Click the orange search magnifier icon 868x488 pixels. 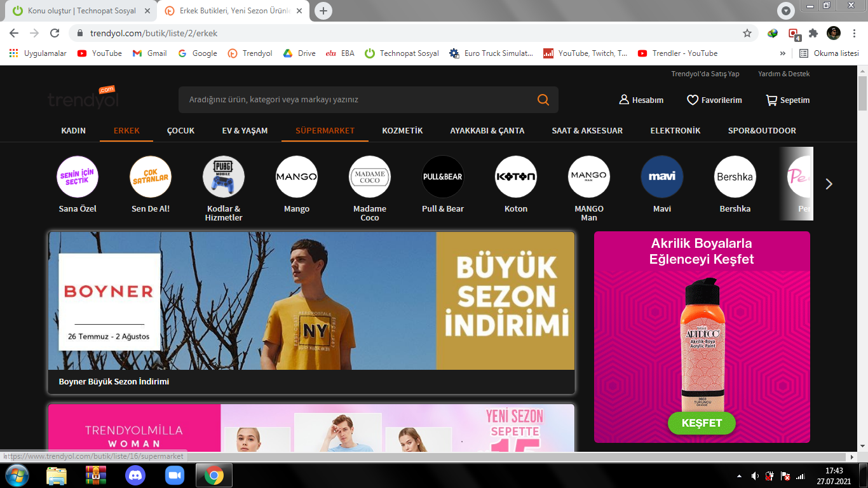[543, 100]
